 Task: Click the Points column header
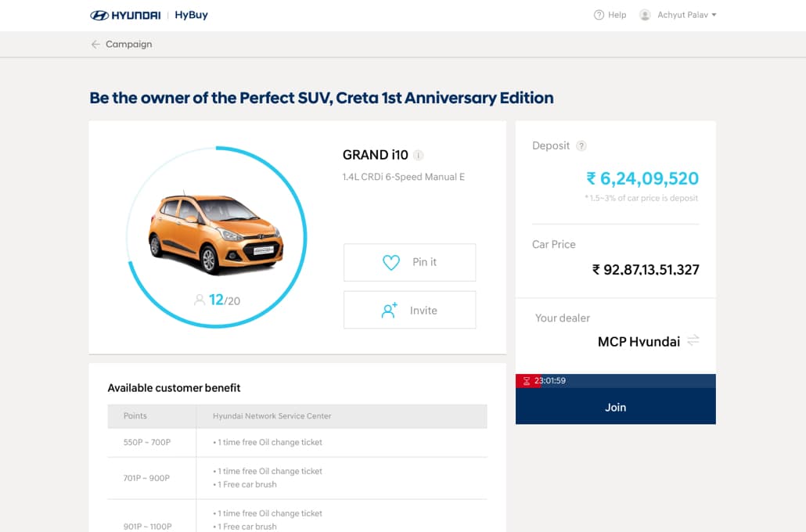coord(135,416)
